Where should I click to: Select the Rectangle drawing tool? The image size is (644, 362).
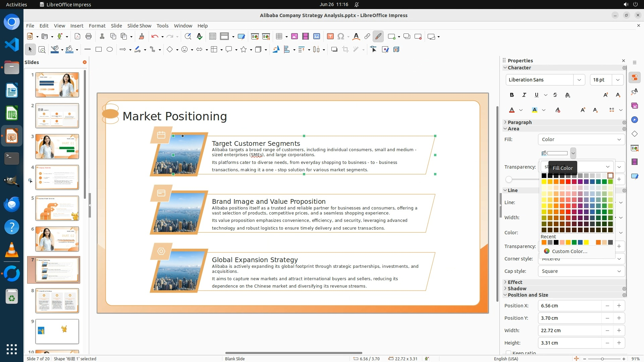(99, 49)
